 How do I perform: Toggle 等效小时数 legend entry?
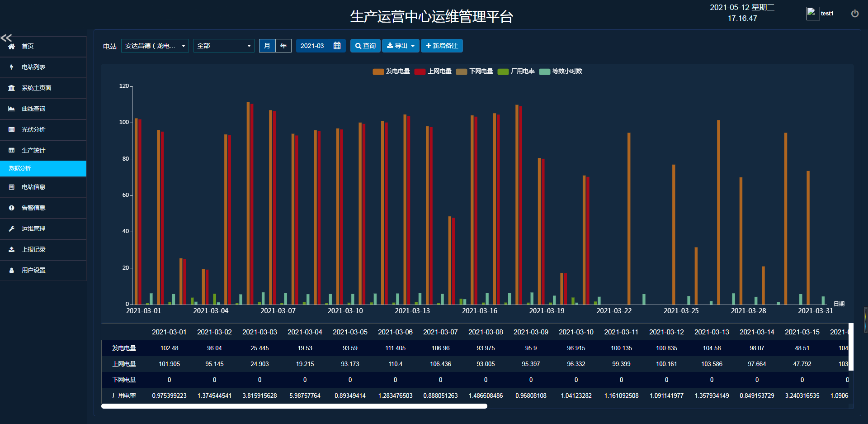(x=561, y=71)
